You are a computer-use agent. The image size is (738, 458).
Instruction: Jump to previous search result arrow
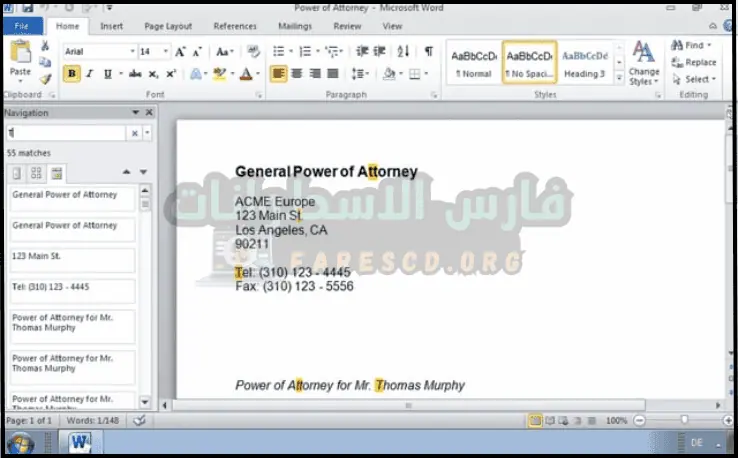[x=126, y=172]
